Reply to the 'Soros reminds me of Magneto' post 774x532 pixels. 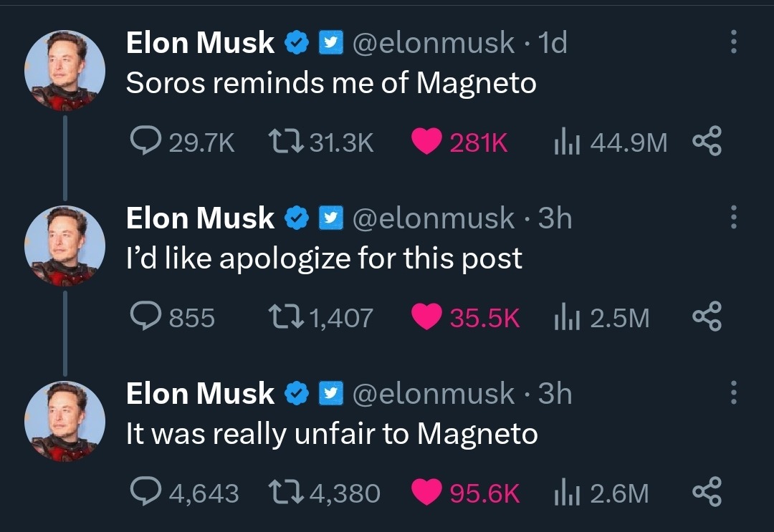(x=145, y=143)
